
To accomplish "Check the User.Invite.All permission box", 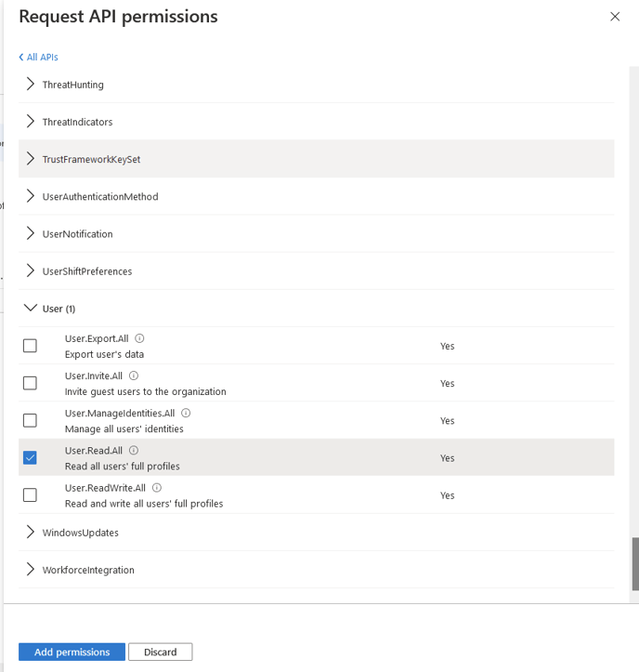I will (30, 383).
